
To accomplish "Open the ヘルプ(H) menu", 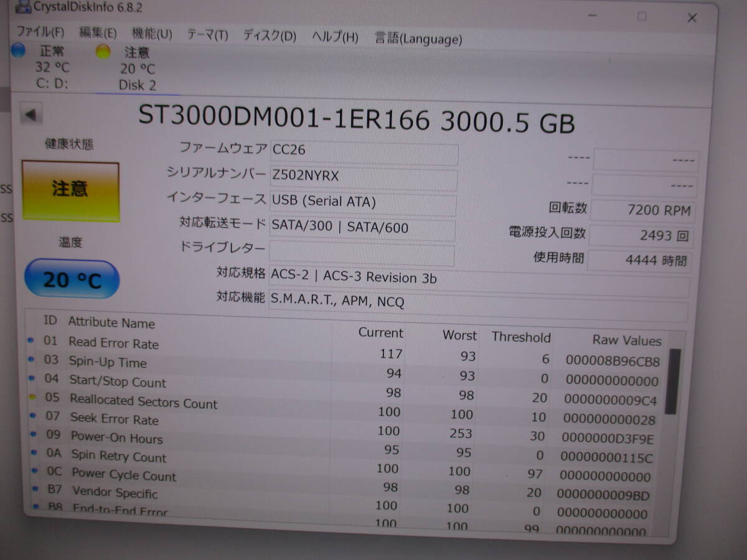I will [335, 37].
